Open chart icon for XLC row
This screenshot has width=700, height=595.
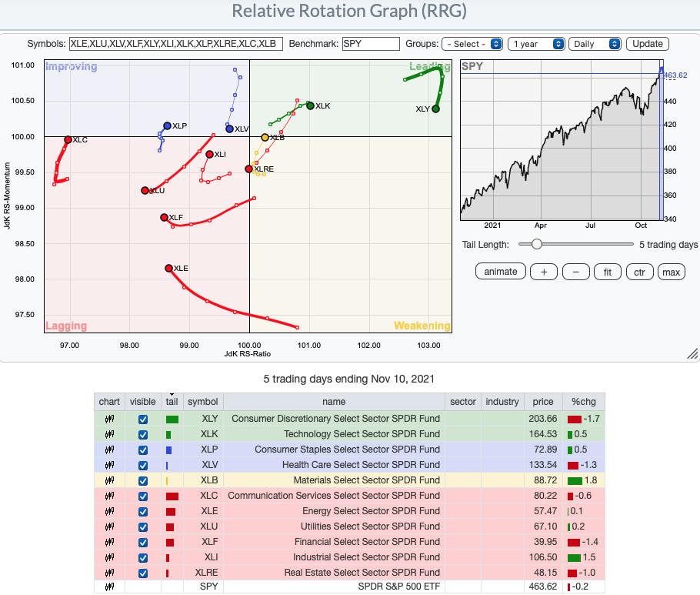109,496
